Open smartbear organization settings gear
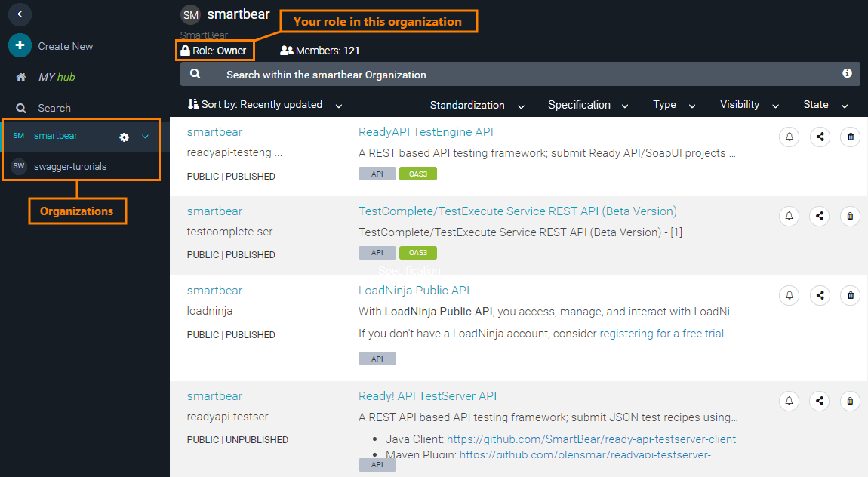This screenshot has width=868, height=477. tap(125, 137)
